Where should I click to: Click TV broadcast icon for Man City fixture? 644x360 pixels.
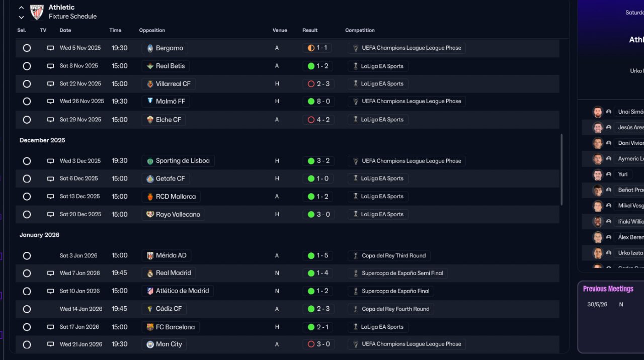(x=50, y=344)
